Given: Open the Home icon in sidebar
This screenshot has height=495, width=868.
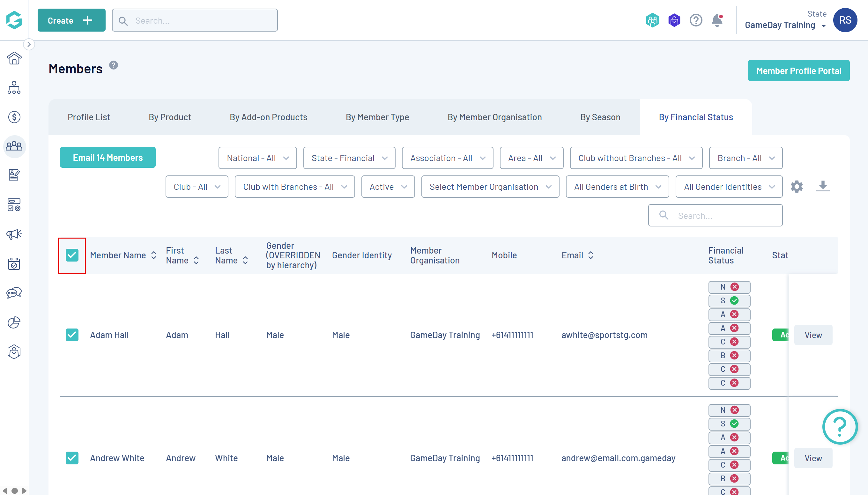Looking at the screenshot, I should 14,58.
